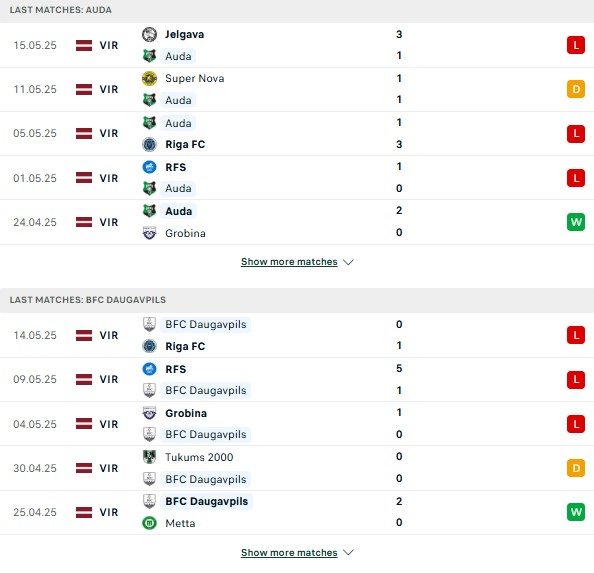Click the Jelgava team crest icon
The image size is (594, 573).
point(149,34)
